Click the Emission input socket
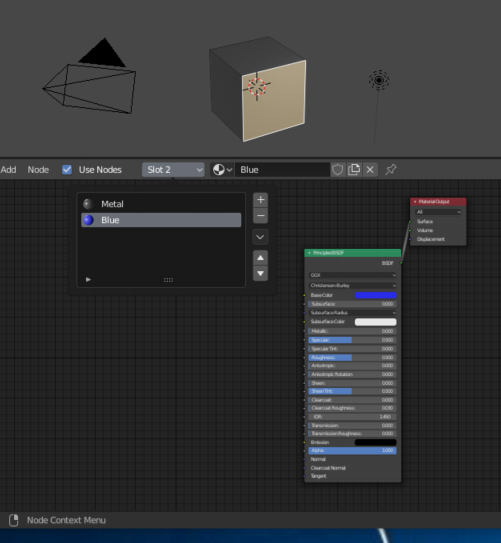 click(304, 443)
